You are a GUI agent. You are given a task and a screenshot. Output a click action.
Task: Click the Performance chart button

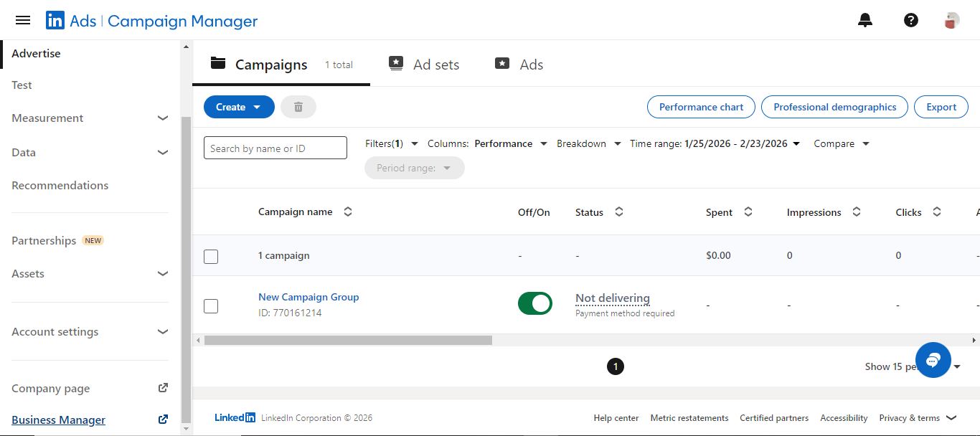point(701,107)
